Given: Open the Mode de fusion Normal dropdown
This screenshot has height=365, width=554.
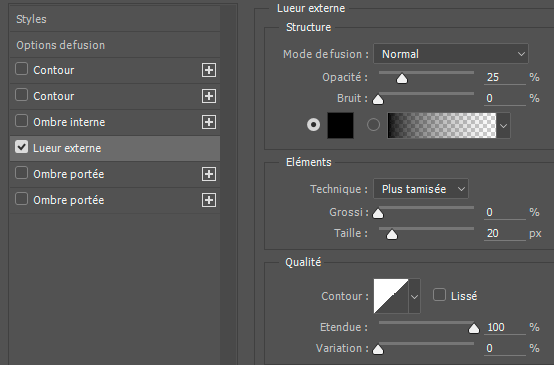Looking at the screenshot, I should (451, 54).
